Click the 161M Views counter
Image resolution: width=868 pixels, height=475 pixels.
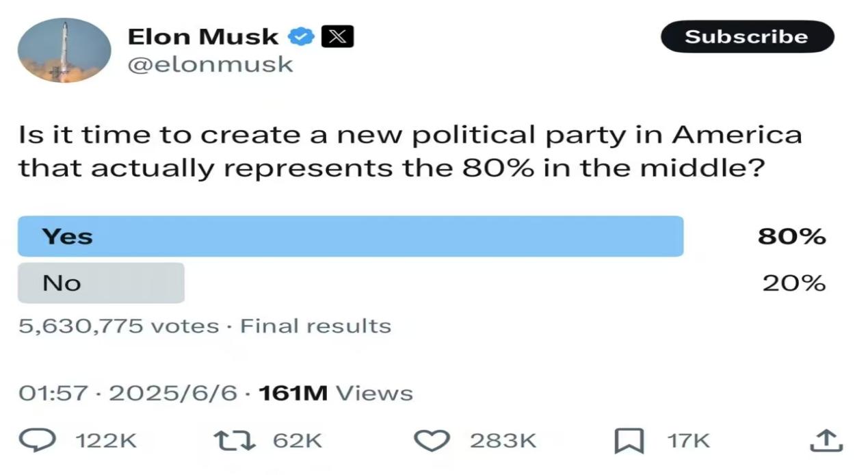[x=336, y=393]
